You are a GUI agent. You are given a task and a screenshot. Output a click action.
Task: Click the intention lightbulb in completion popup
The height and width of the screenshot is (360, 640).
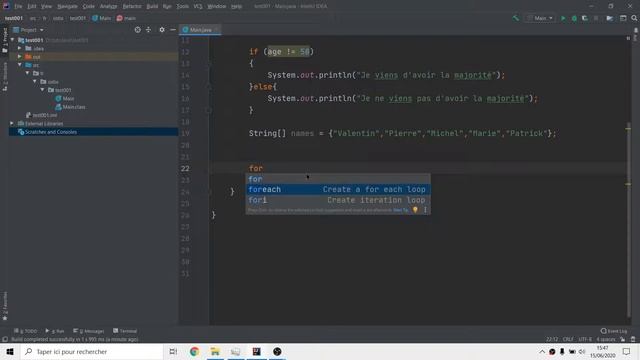(416, 210)
